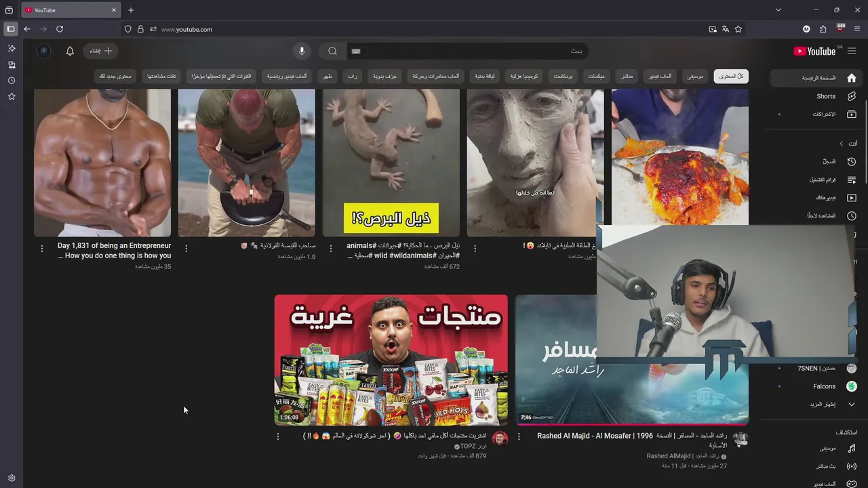
Task: Open options menu for TOPZ products video
Action: (278, 436)
